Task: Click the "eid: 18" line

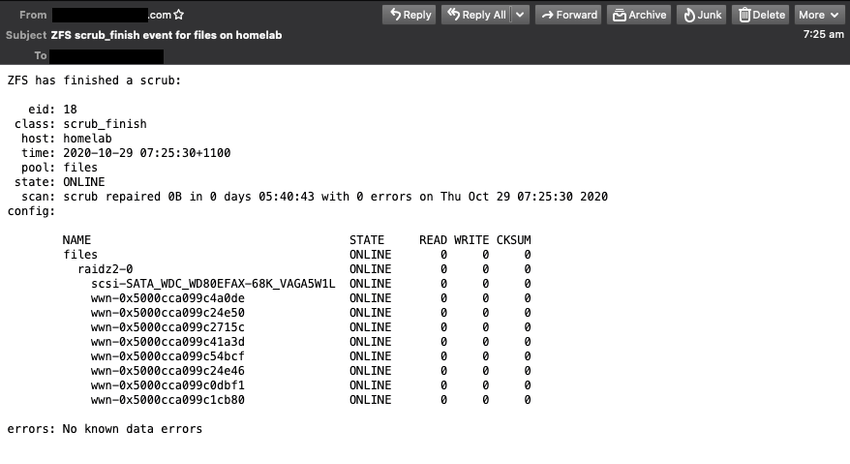Action: [x=53, y=109]
